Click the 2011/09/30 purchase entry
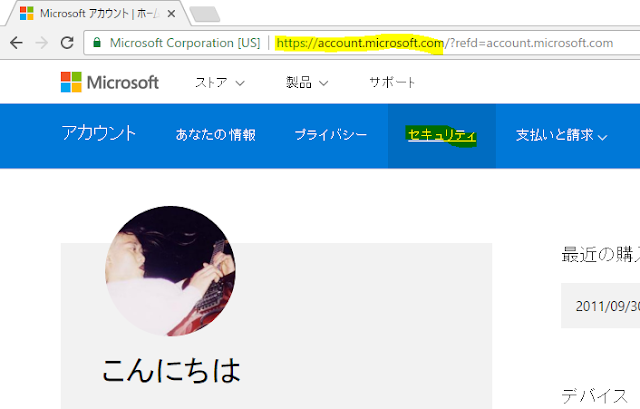The height and width of the screenshot is (409, 640). (600, 306)
